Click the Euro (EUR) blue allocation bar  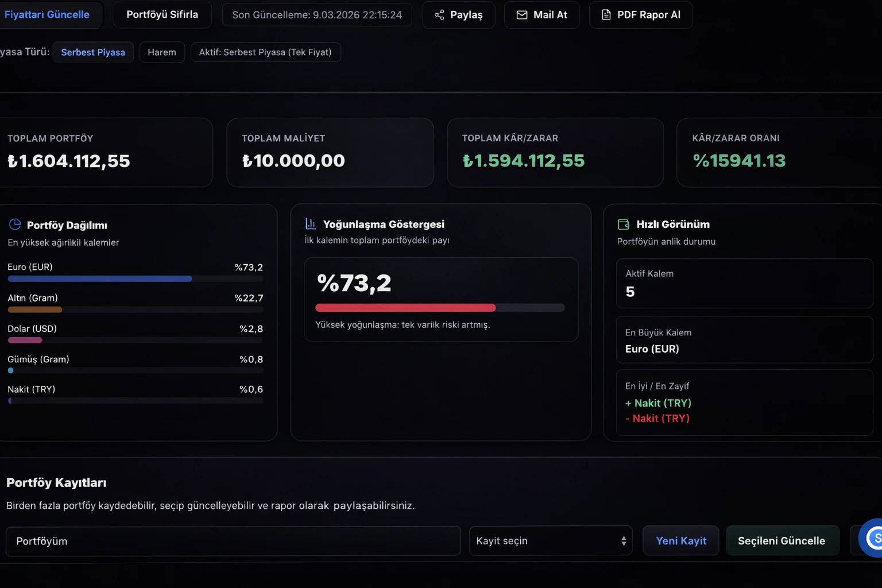100,279
